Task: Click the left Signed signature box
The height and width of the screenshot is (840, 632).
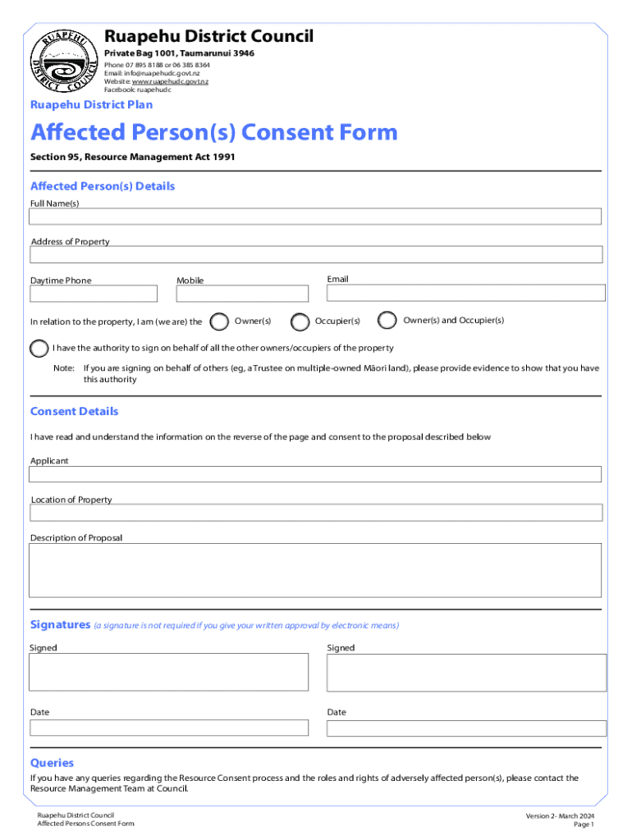Action: (169, 673)
